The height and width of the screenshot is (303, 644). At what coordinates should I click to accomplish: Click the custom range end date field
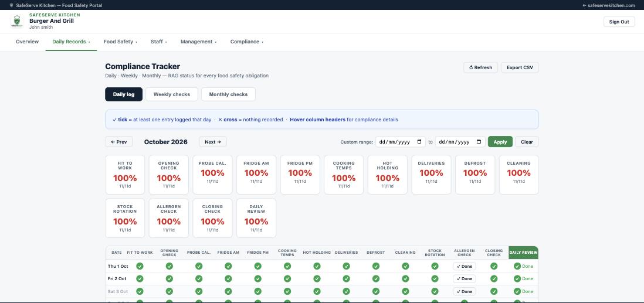coord(460,142)
